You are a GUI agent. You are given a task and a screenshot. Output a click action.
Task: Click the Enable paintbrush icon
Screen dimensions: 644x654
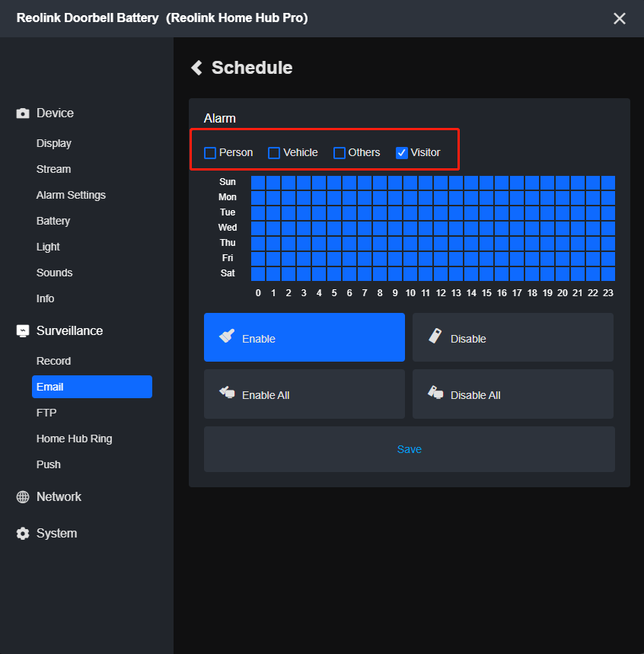coord(227,336)
